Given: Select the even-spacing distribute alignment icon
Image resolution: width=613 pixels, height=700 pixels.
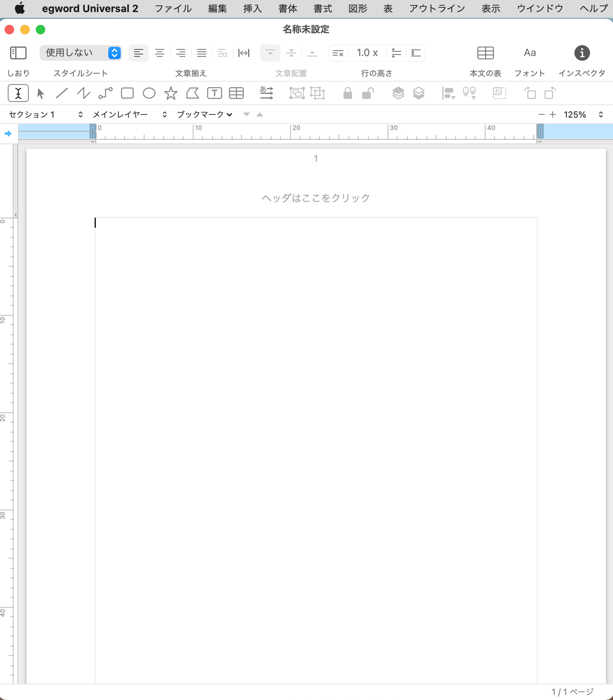Looking at the screenshot, I should (x=244, y=53).
